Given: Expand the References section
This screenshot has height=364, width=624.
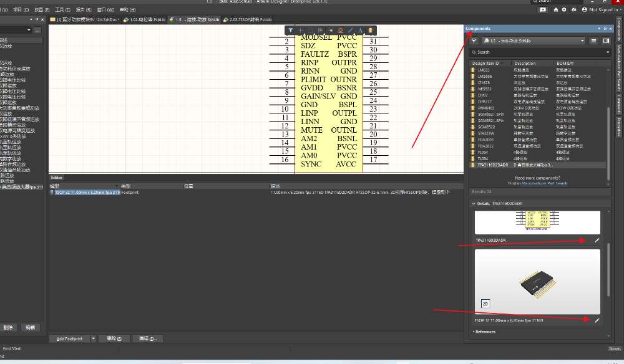Looking at the screenshot, I should coord(474,332).
